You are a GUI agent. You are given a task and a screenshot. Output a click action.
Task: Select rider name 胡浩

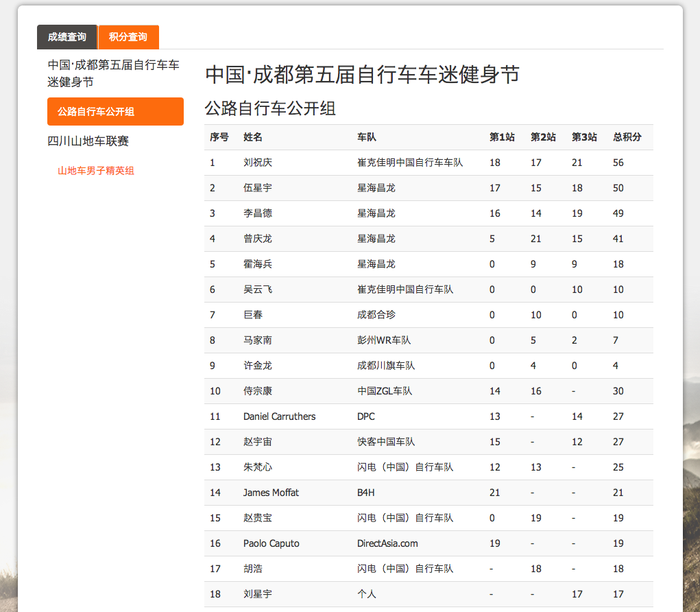pyautogui.click(x=253, y=569)
